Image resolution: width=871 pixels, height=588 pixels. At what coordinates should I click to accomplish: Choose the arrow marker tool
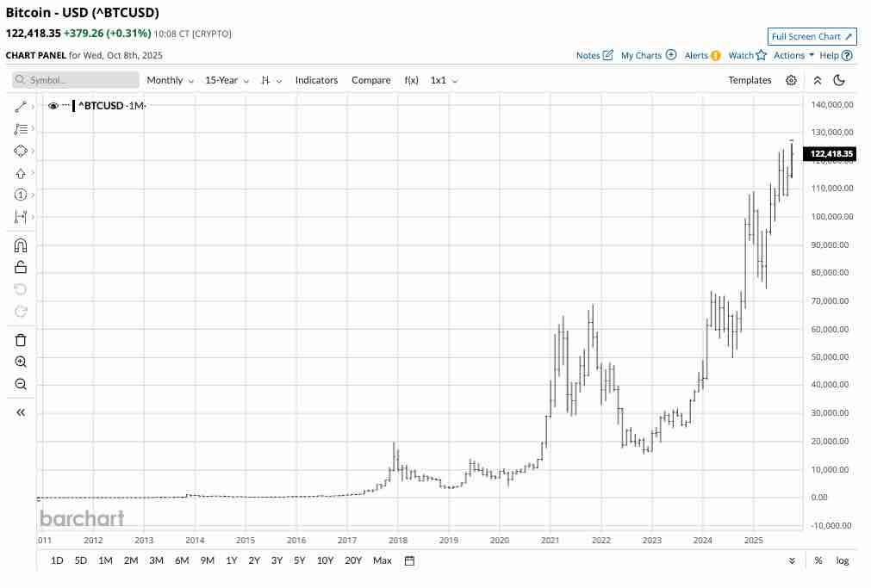pos(21,173)
